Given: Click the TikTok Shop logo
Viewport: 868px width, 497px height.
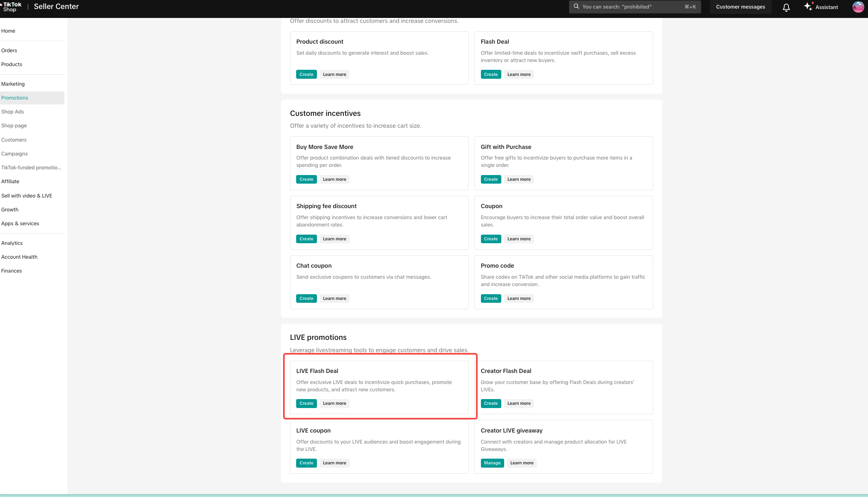Looking at the screenshot, I should (x=11, y=7).
